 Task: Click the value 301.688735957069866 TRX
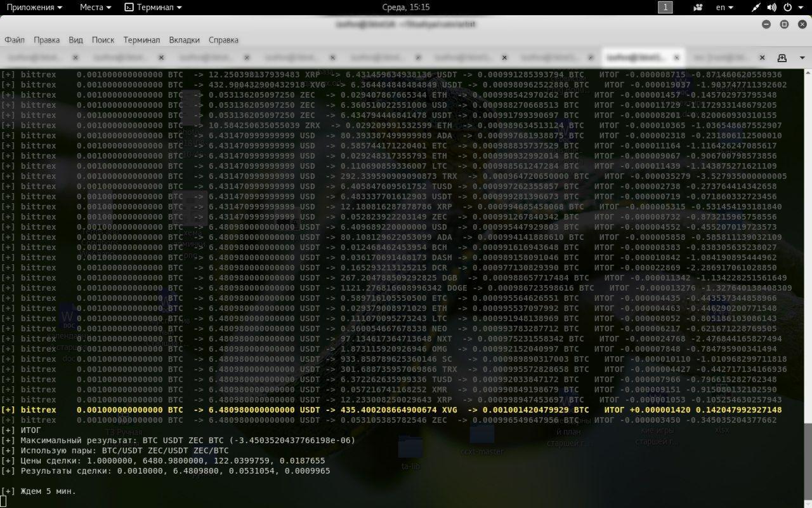tap(399, 369)
